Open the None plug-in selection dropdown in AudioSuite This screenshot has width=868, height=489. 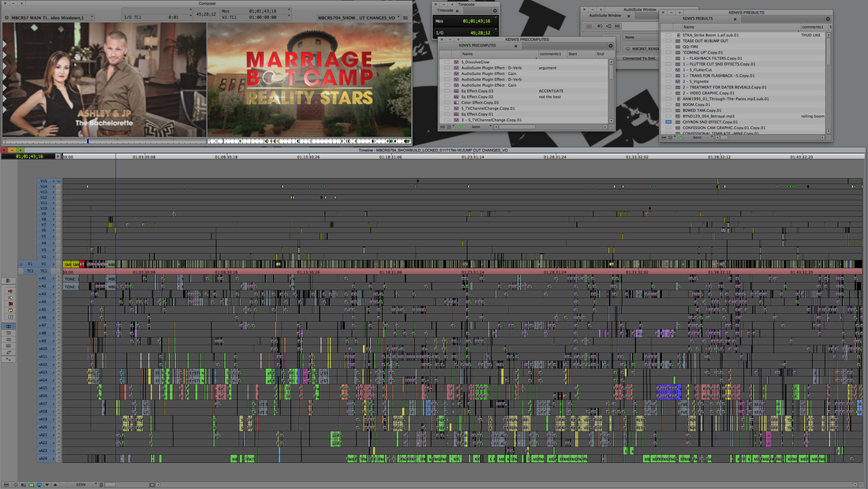coord(641,37)
